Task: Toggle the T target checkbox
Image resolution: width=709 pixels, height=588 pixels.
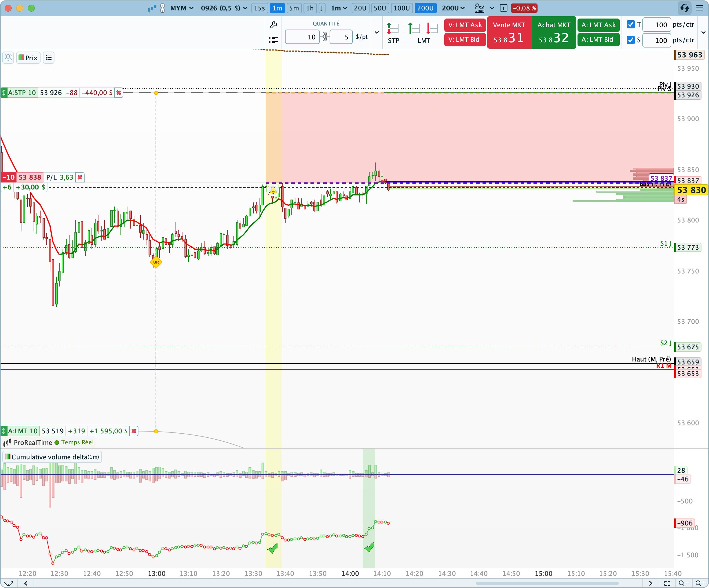Action: coord(631,24)
